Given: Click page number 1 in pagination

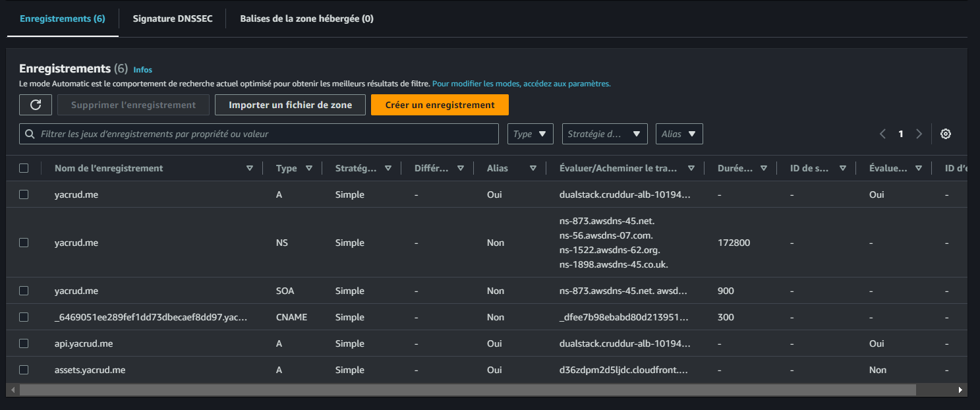Looking at the screenshot, I should pyautogui.click(x=901, y=134).
